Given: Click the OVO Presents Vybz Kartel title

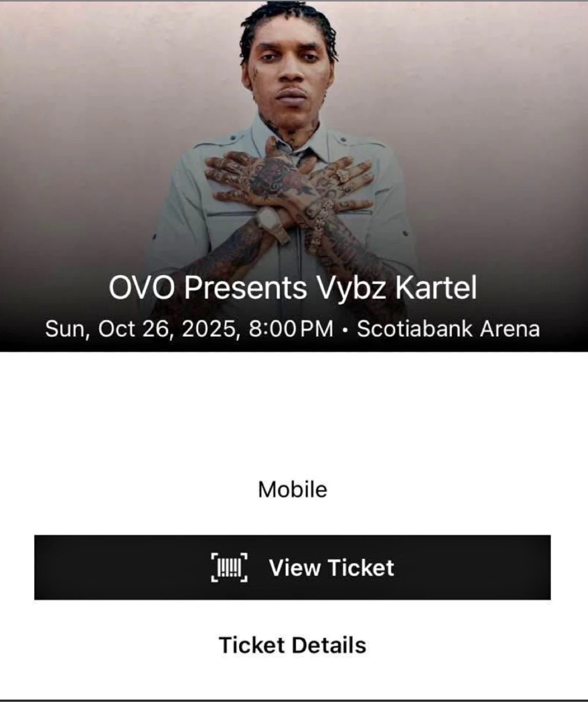Looking at the screenshot, I should coord(293,288).
